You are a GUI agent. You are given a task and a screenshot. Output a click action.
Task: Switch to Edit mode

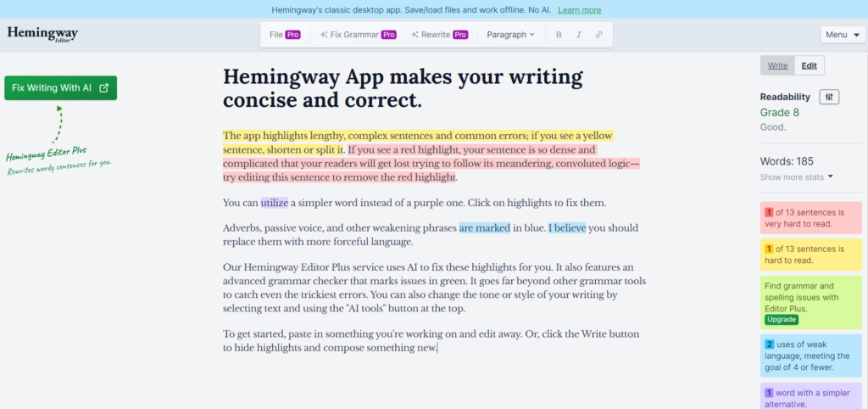(x=810, y=66)
